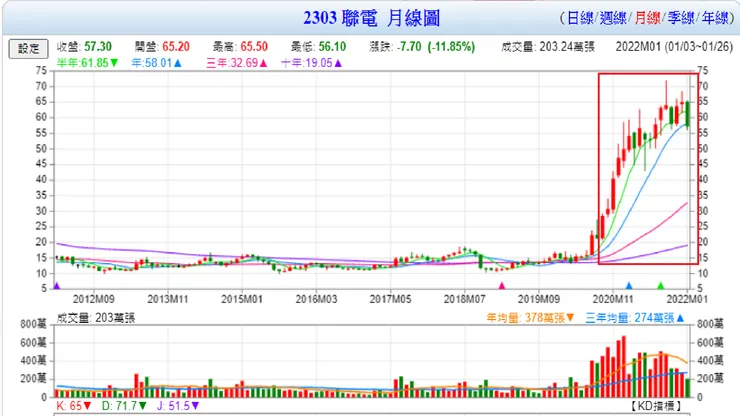Click the 成交量: 203萬張 volume panel label
The image size is (740, 416).
(x=96, y=318)
